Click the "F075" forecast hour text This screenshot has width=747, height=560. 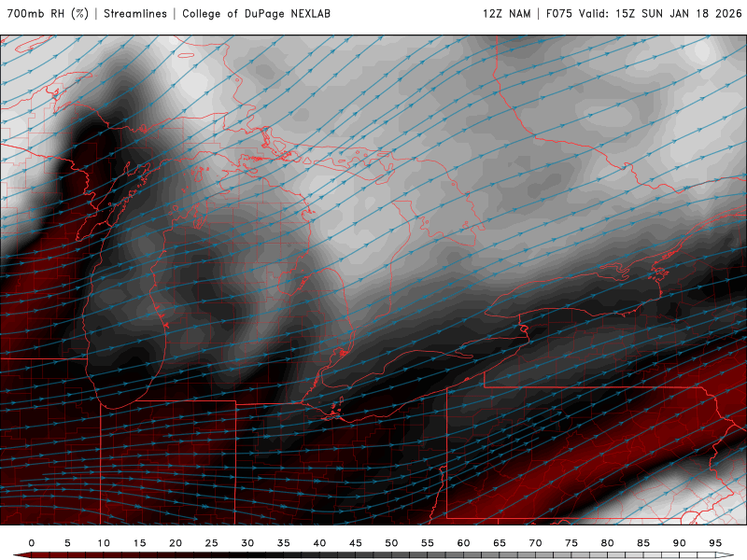point(558,13)
